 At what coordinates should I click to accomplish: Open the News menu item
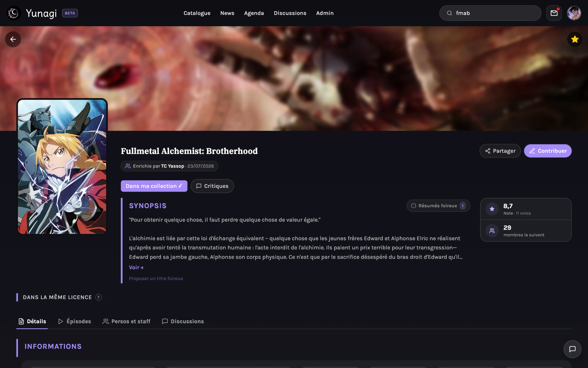pos(227,13)
